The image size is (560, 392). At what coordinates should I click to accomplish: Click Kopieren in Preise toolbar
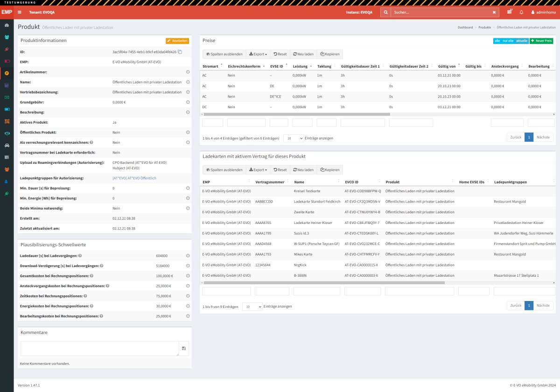[329, 54]
